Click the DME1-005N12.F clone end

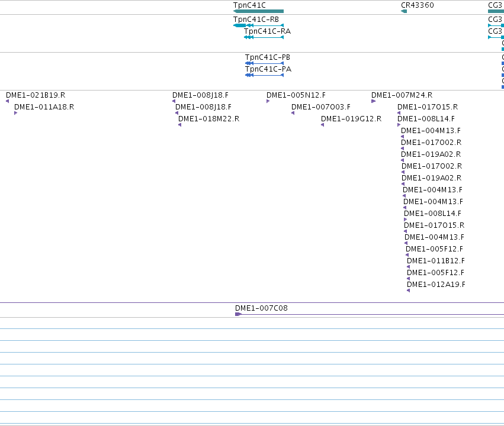tap(268, 101)
